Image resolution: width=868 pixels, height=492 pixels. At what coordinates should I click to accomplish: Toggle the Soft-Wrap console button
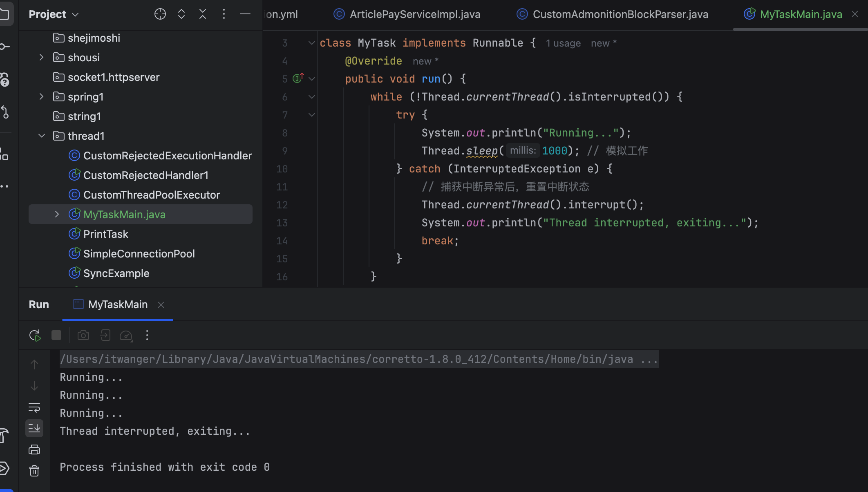34,407
